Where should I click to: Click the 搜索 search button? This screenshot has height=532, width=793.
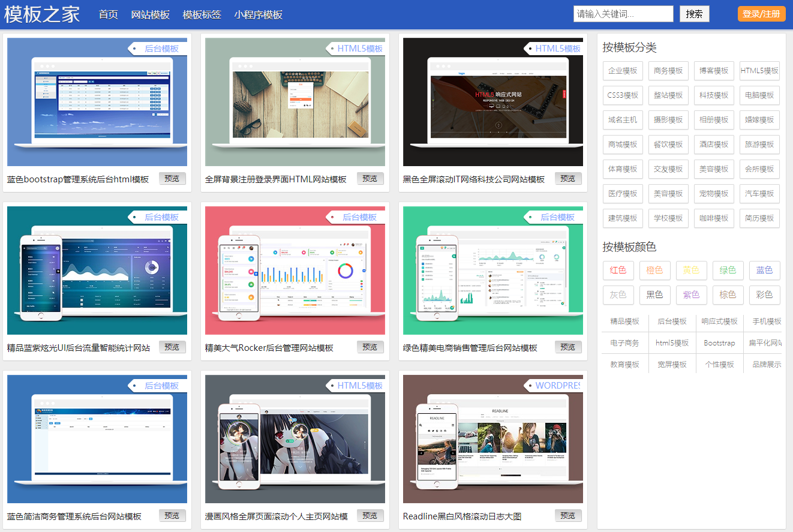click(695, 14)
